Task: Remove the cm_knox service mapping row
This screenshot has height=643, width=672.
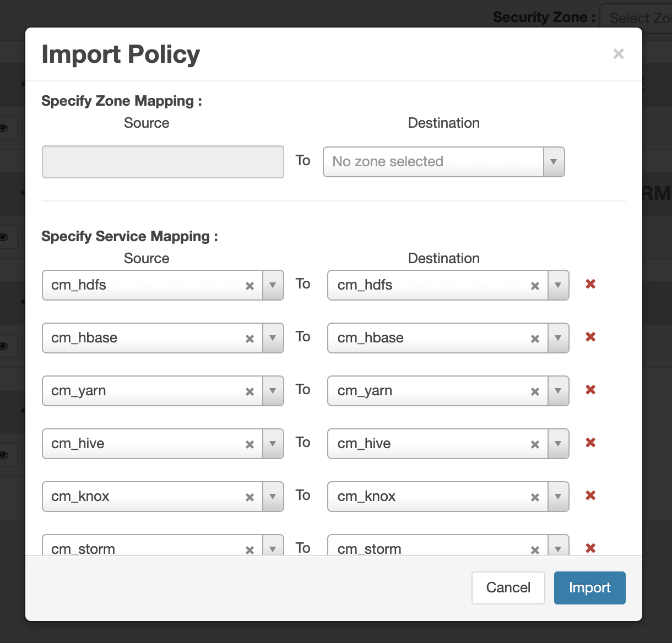Action: point(590,495)
